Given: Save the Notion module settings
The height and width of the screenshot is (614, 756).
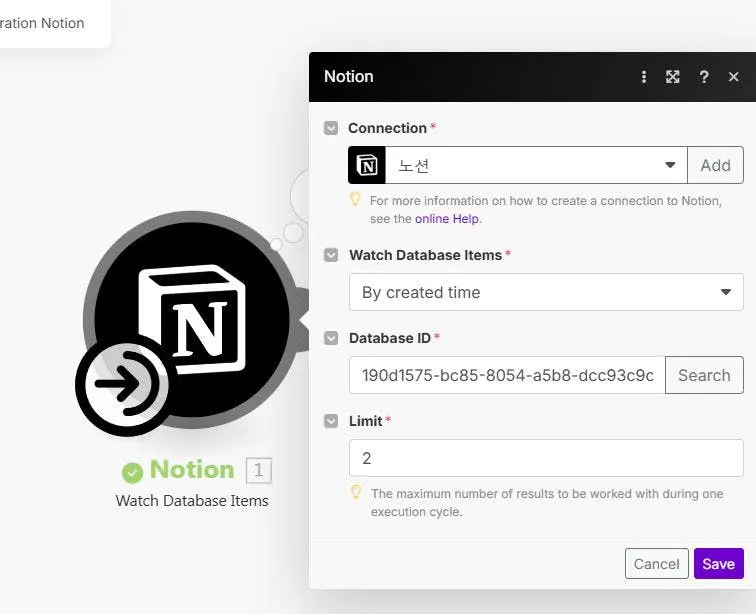Looking at the screenshot, I should (x=719, y=563).
